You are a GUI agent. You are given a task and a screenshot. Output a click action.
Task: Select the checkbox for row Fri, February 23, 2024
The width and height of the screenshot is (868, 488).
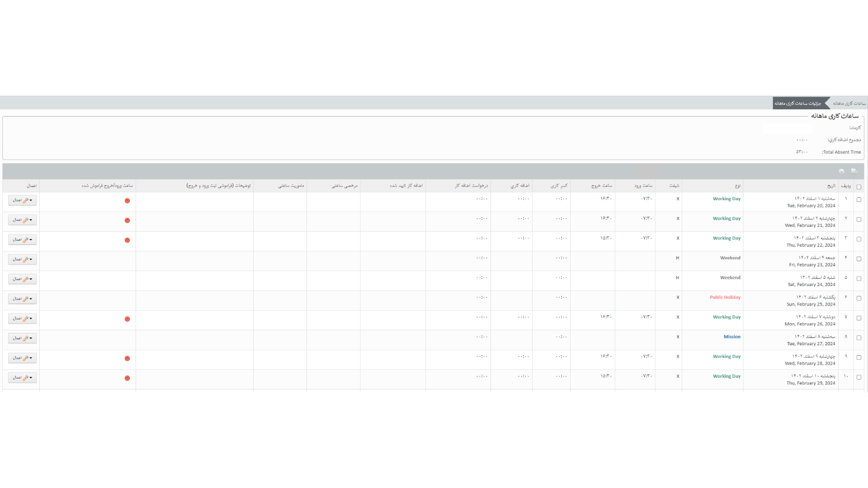click(x=859, y=259)
